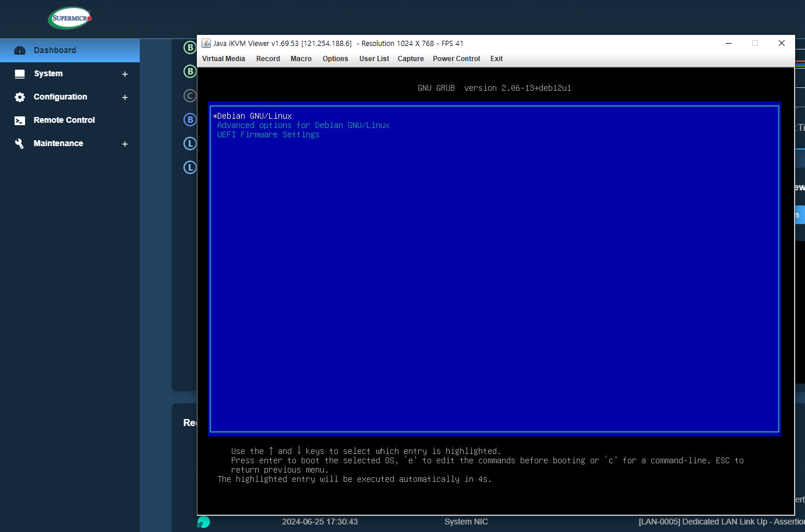The image size is (805, 532).
Task: Click the Supermicro logo
Action: tap(70, 18)
